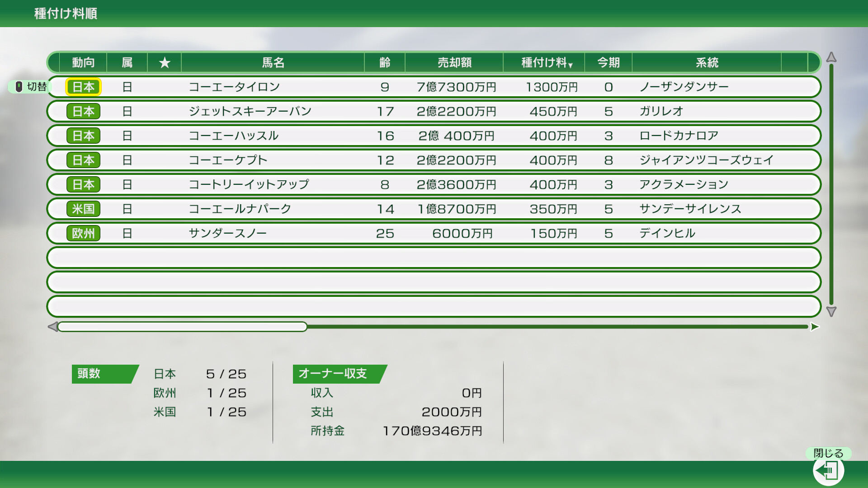Click the up arrow of the vertical scrollbar
This screenshot has width=868, height=488.
click(831, 58)
